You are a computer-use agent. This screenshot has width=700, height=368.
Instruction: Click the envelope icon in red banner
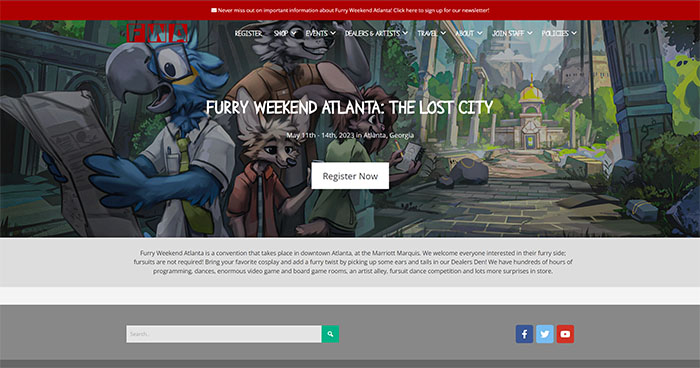214,10
